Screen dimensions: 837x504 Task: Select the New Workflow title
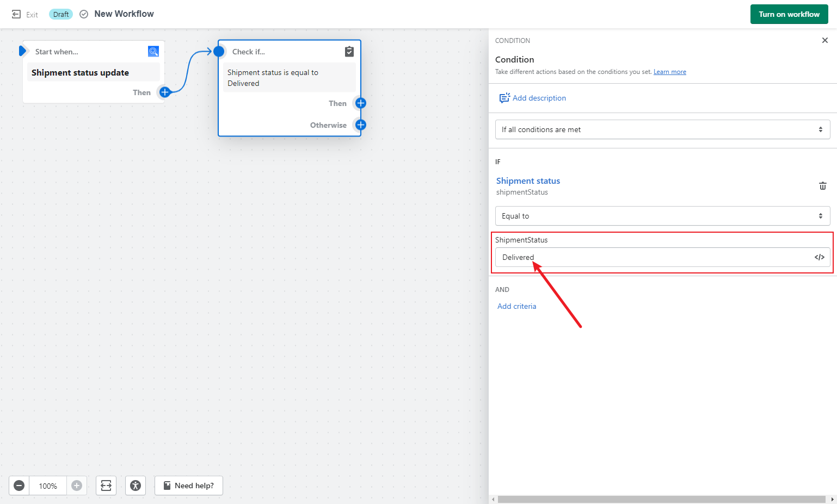(124, 14)
